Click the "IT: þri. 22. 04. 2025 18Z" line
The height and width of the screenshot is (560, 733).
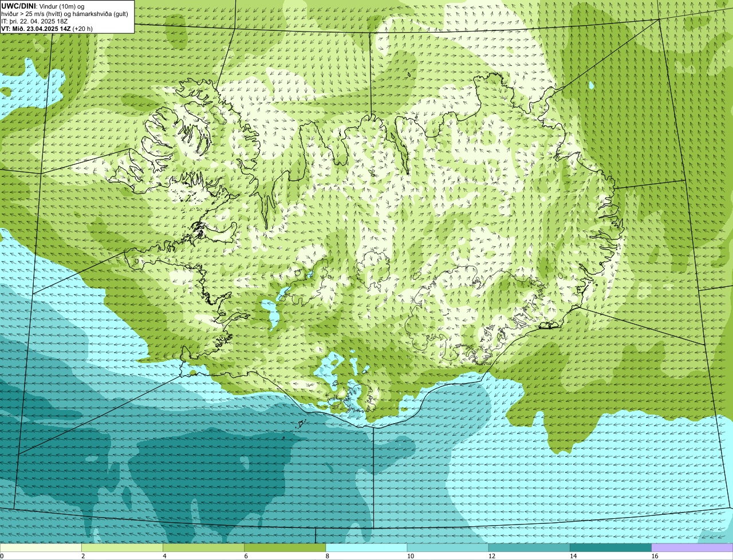[35, 21]
